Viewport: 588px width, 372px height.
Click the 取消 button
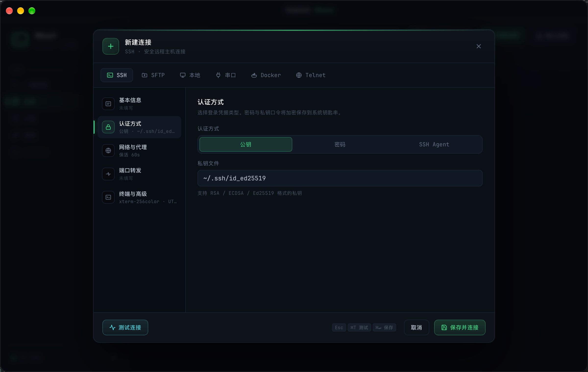pos(416,327)
